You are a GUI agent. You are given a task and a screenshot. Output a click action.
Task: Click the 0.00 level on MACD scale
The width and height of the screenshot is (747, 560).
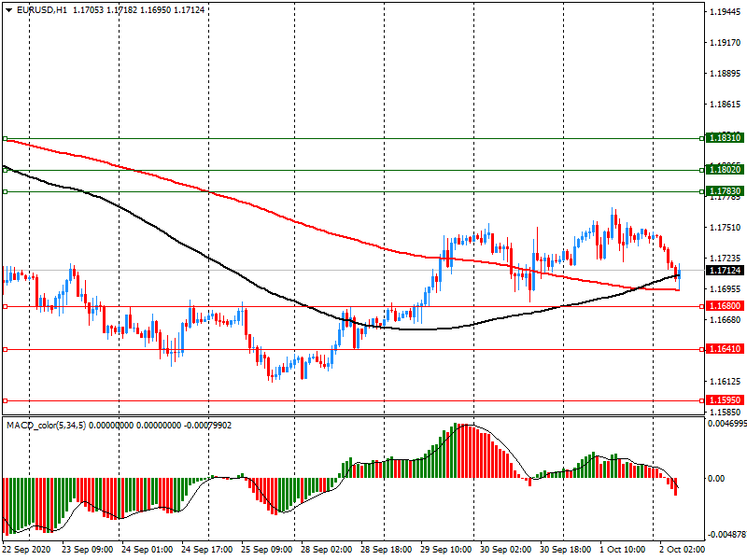tap(717, 478)
